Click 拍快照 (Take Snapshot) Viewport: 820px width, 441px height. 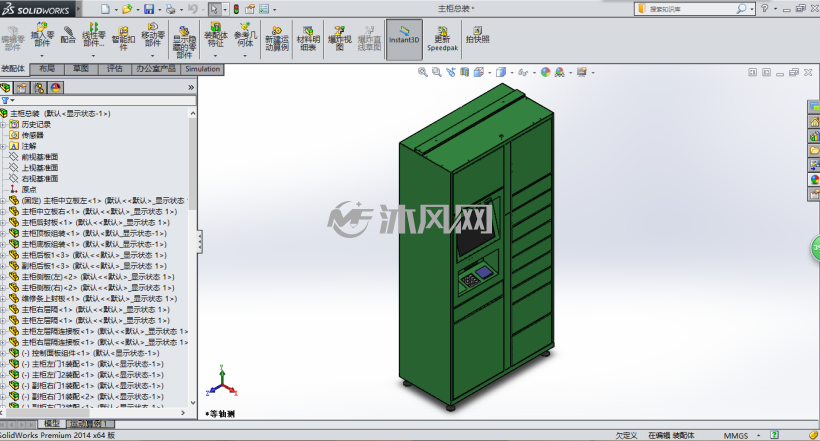pyautogui.click(x=477, y=36)
